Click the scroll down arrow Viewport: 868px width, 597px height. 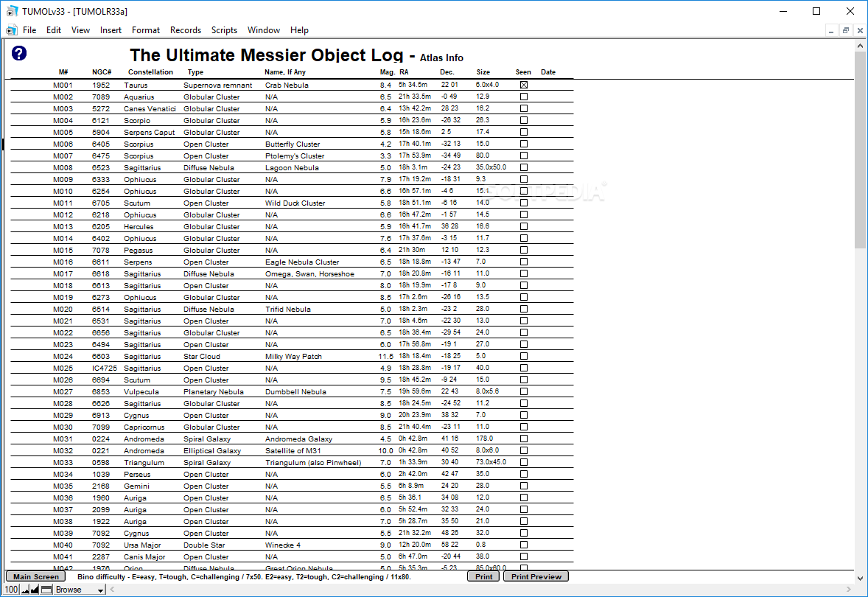pyautogui.click(x=860, y=578)
